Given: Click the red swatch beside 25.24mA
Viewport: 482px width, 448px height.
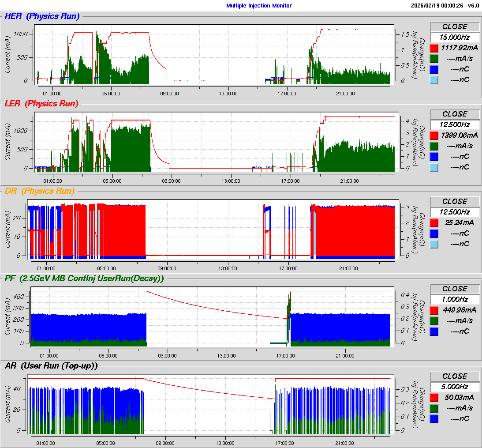Looking at the screenshot, I should point(434,223).
